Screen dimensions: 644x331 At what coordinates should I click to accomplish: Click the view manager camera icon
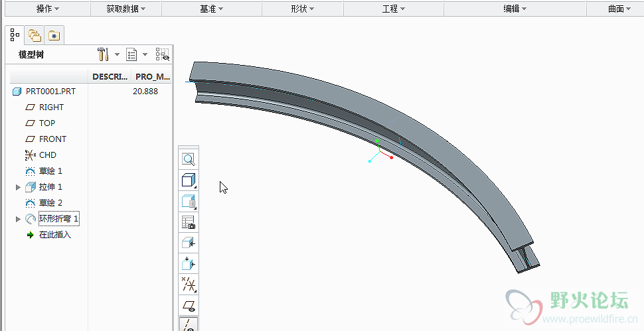click(x=189, y=222)
